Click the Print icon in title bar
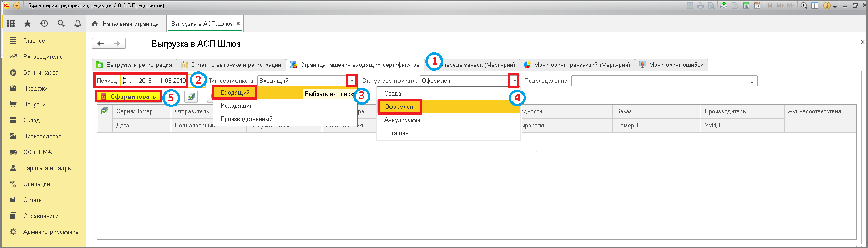The image size is (868, 248). pyautogui.click(x=701, y=5)
